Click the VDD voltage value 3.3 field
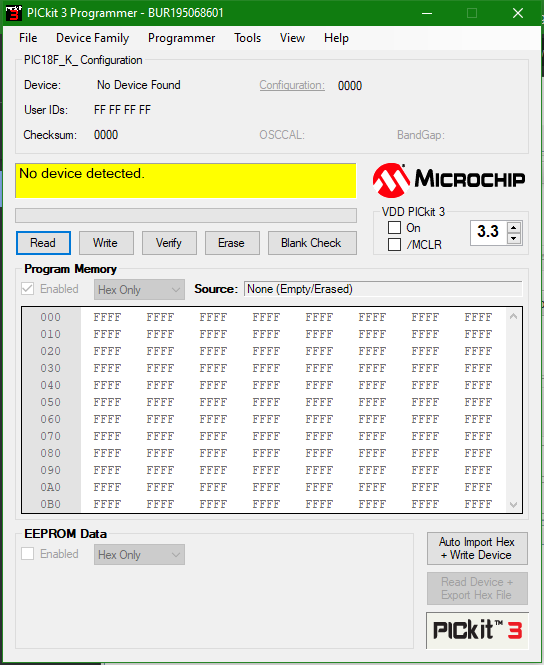Image resolution: width=544 pixels, height=665 pixels. click(488, 232)
